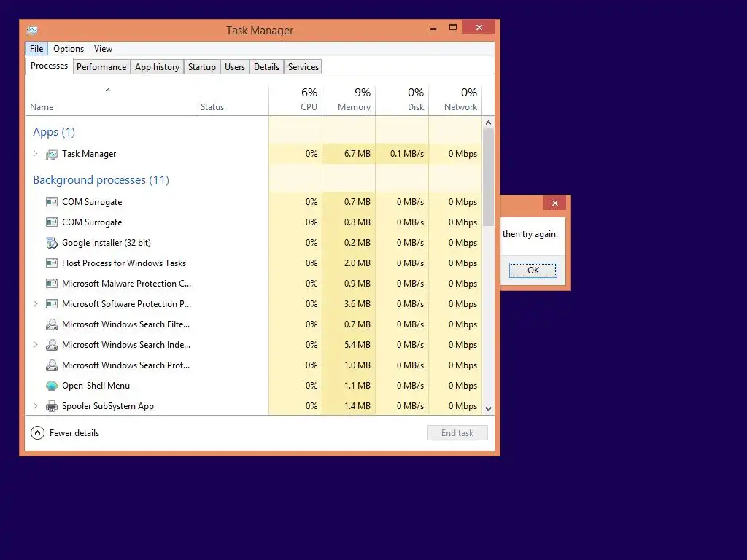
Task: Sort by the CPU column header
Action: [x=296, y=100]
